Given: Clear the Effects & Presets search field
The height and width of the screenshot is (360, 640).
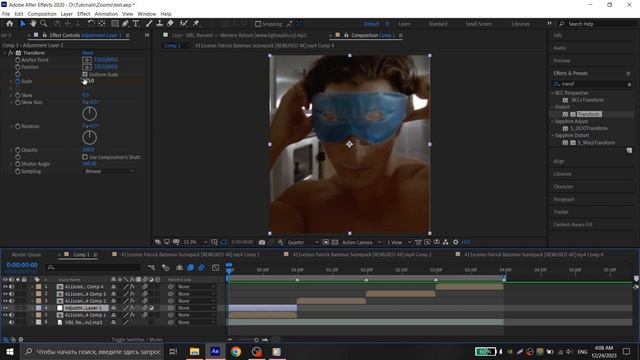Looking at the screenshot, I should click(629, 84).
